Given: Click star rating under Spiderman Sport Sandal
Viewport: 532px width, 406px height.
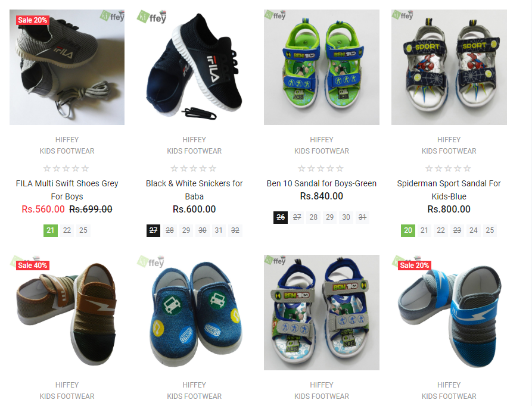Looking at the screenshot, I should (448, 168).
